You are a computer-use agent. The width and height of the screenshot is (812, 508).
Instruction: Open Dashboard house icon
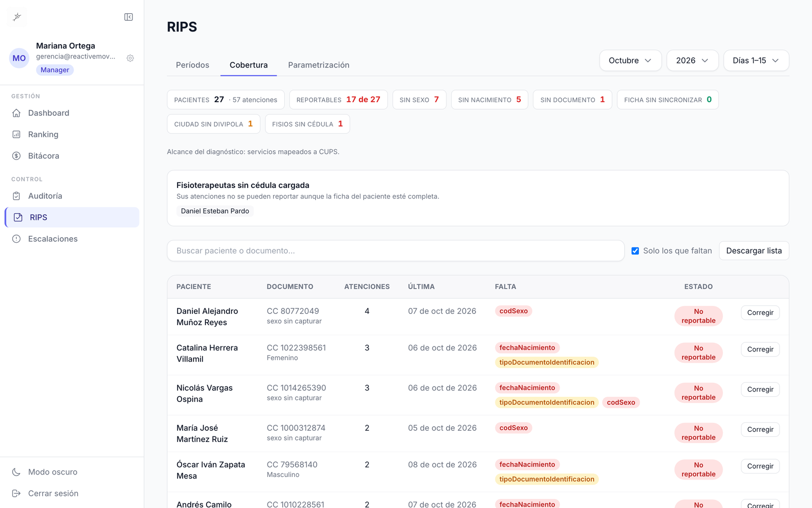pyautogui.click(x=16, y=113)
